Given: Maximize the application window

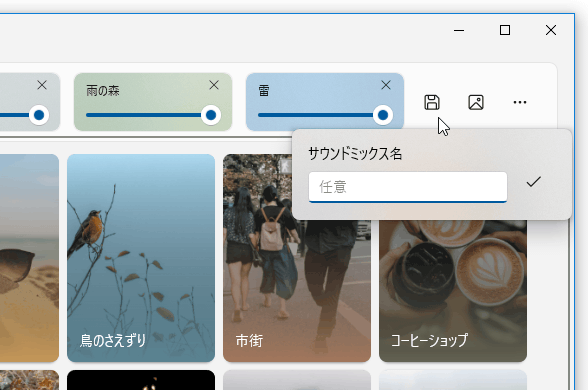Looking at the screenshot, I should pyautogui.click(x=505, y=30).
